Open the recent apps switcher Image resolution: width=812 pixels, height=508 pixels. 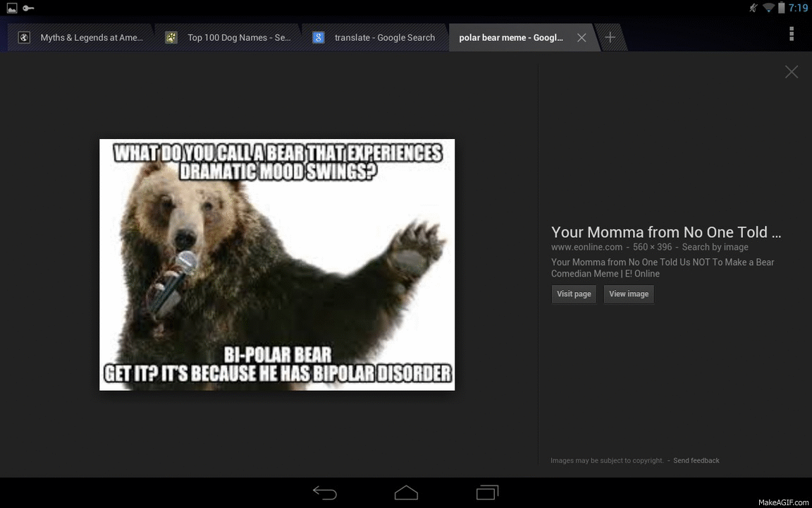tap(487, 492)
